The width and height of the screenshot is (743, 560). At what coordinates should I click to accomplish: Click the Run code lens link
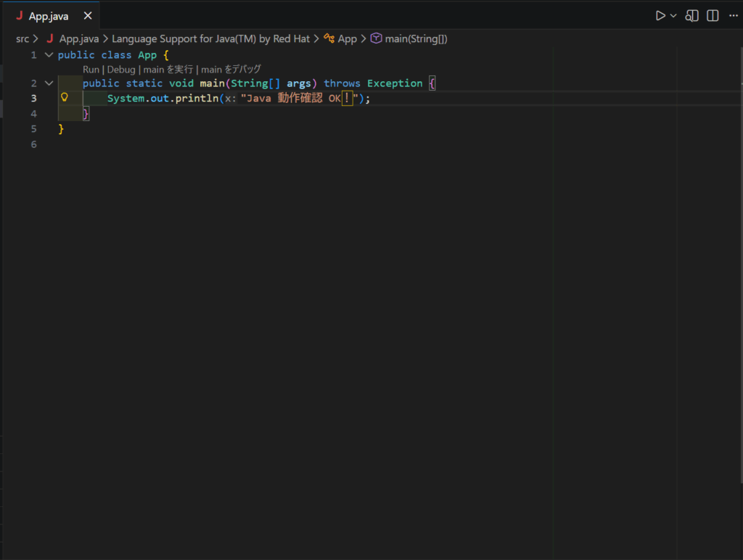91,70
